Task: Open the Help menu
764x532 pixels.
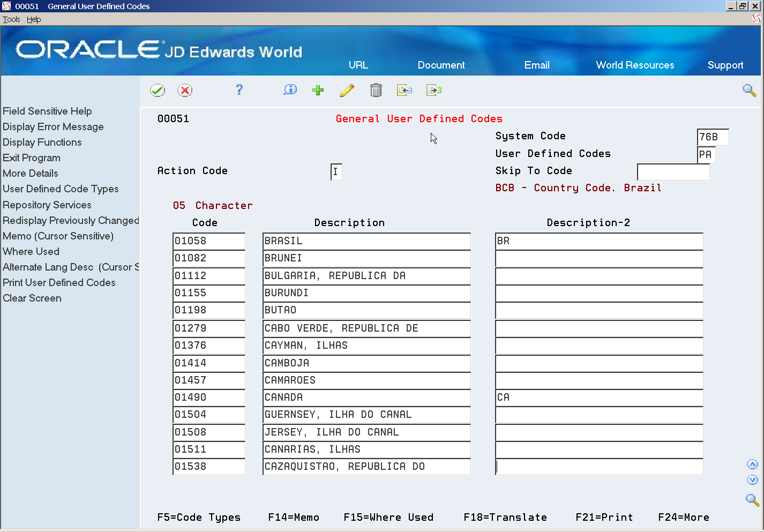Action: pos(34,19)
